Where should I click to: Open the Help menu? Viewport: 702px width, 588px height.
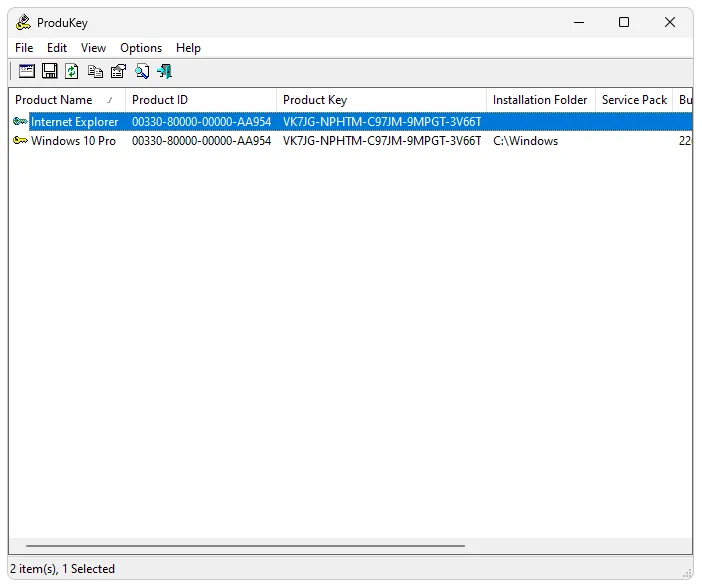point(188,48)
